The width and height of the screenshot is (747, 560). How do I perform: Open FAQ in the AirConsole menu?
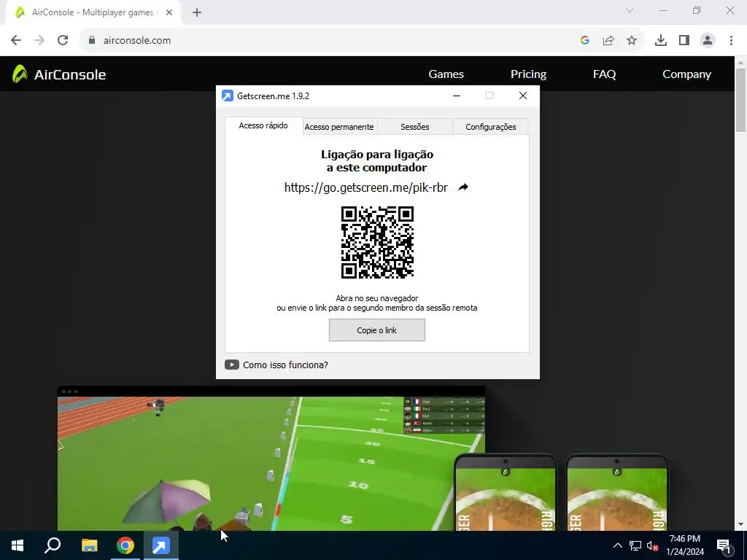(604, 74)
